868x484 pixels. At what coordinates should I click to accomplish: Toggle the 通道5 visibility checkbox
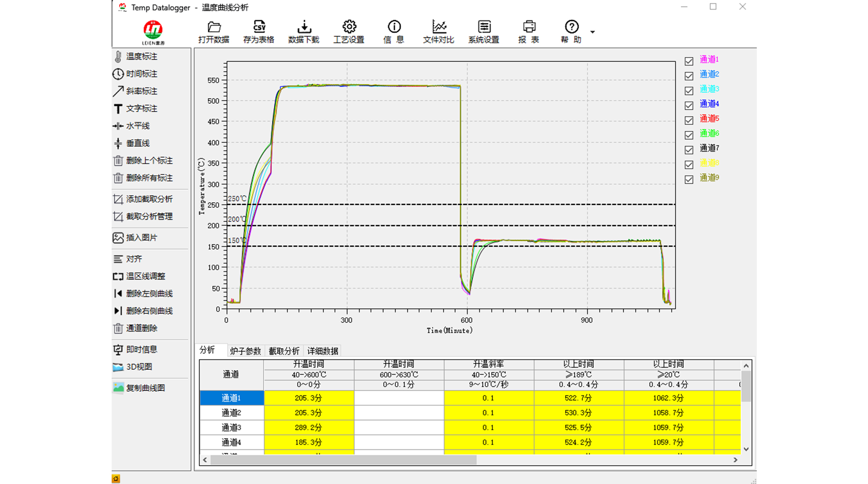pyautogui.click(x=689, y=120)
